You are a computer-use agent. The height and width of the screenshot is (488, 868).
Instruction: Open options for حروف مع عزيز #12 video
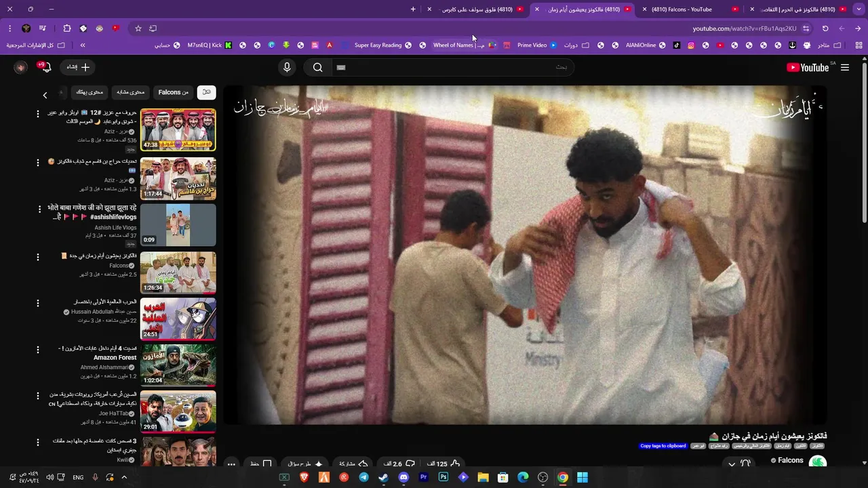(x=38, y=114)
